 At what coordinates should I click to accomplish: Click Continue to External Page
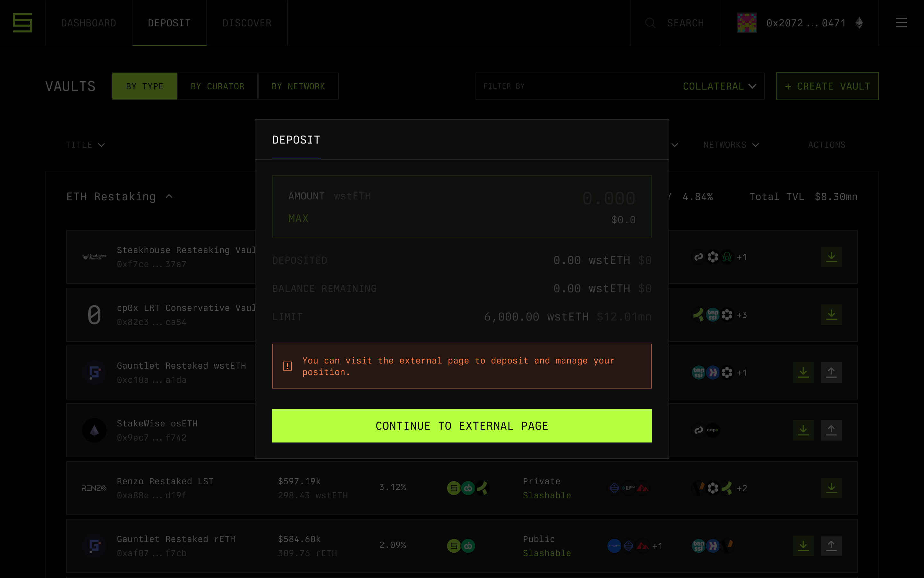[462, 426]
